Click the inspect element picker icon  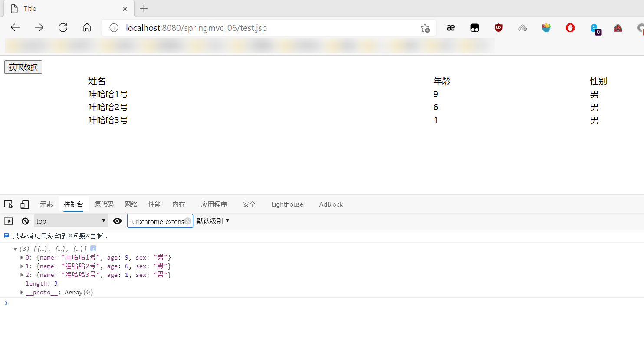coord(9,204)
